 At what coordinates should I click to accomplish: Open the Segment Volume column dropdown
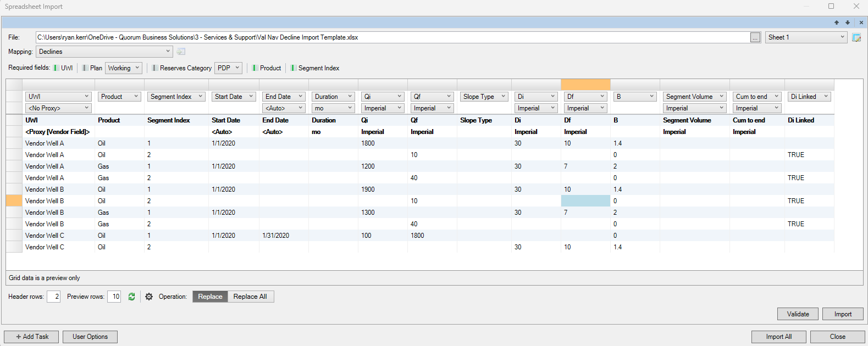[695, 97]
